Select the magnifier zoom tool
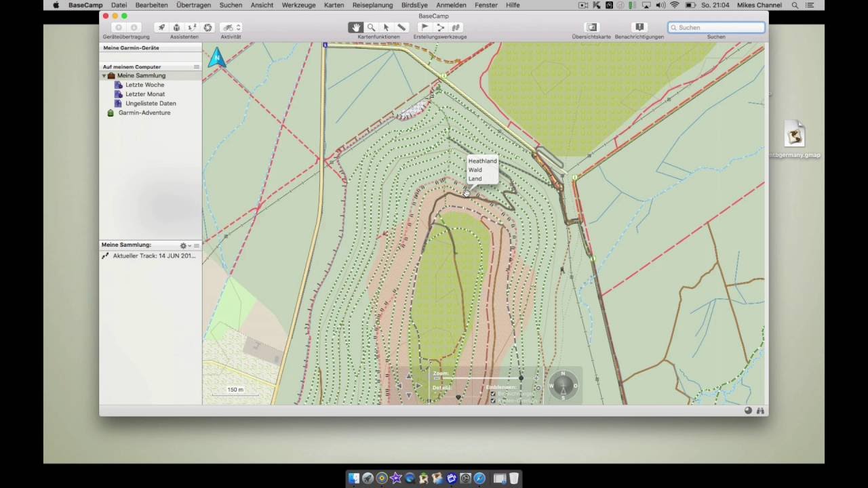The height and width of the screenshot is (488, 868). (x=371, y=27)
